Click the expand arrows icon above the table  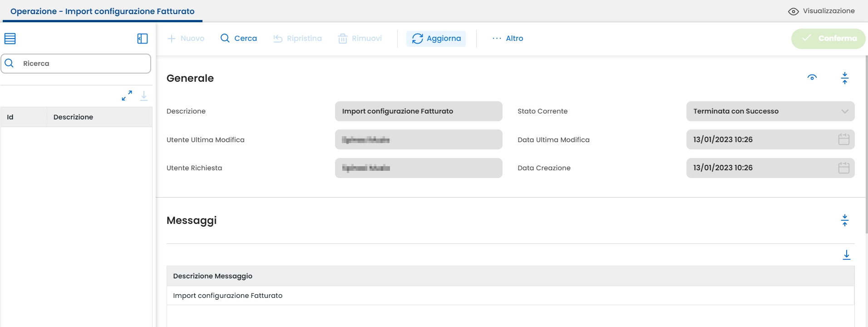(127, 95)
